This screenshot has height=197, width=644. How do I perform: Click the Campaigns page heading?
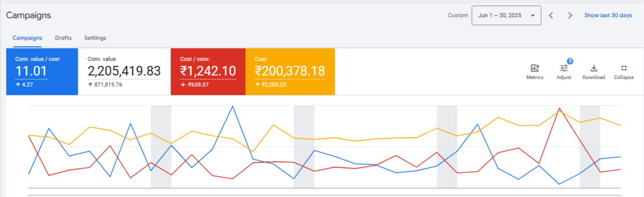[x=28, y=16]
